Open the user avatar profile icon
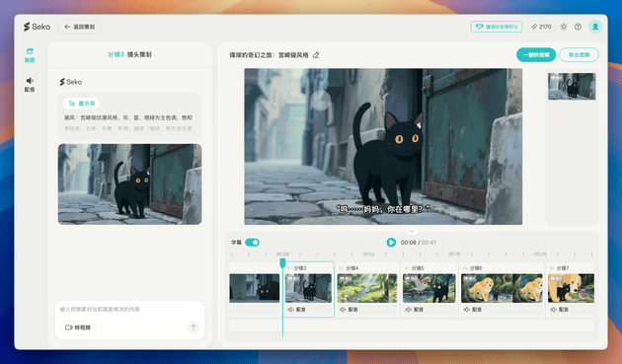The width and height of the screenshot is (622, 364). click(x=595, y=27)
